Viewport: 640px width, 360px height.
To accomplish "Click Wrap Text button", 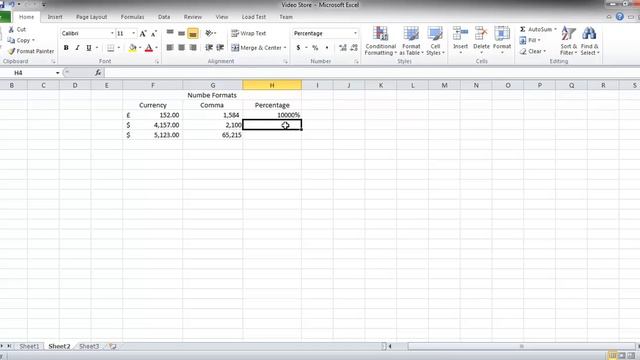I will click(x=249, y=33).
